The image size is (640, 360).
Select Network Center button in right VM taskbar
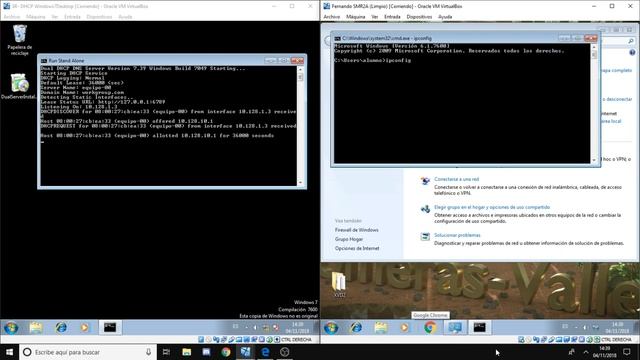(455, 327)
